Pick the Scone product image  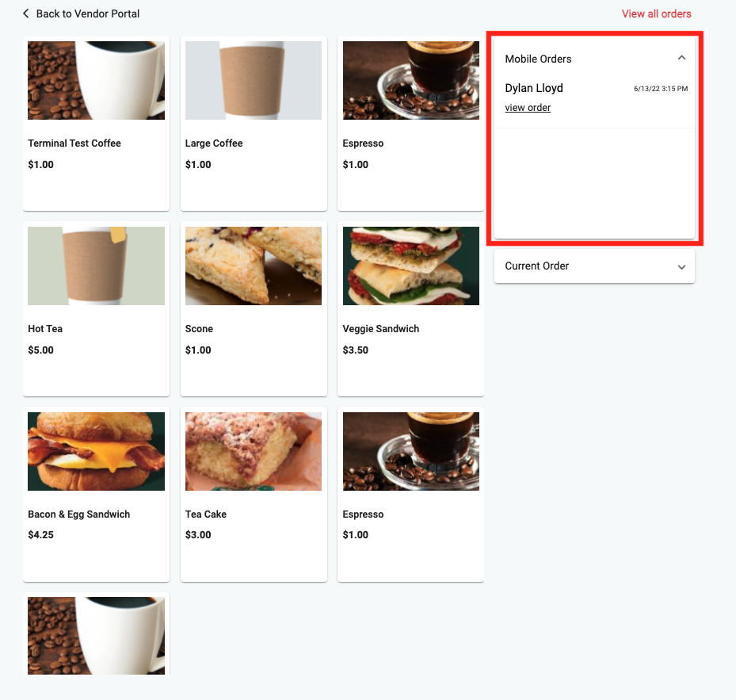tap(254, 266)
